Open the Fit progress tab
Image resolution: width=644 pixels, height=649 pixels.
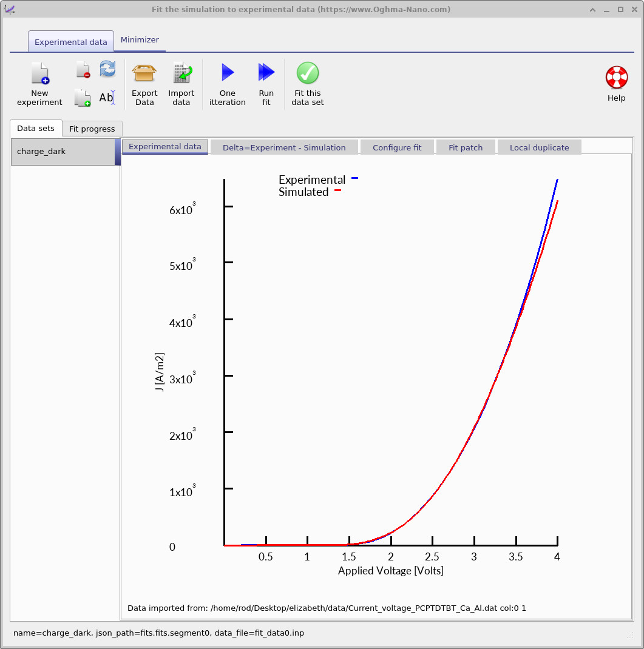(x=92, y=129)
